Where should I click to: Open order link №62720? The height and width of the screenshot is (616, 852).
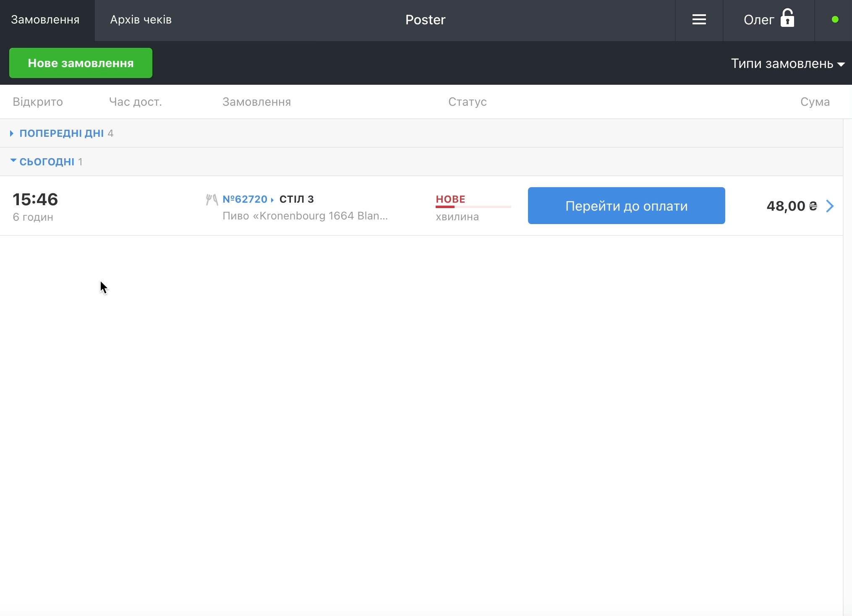[x=245, y=199]
